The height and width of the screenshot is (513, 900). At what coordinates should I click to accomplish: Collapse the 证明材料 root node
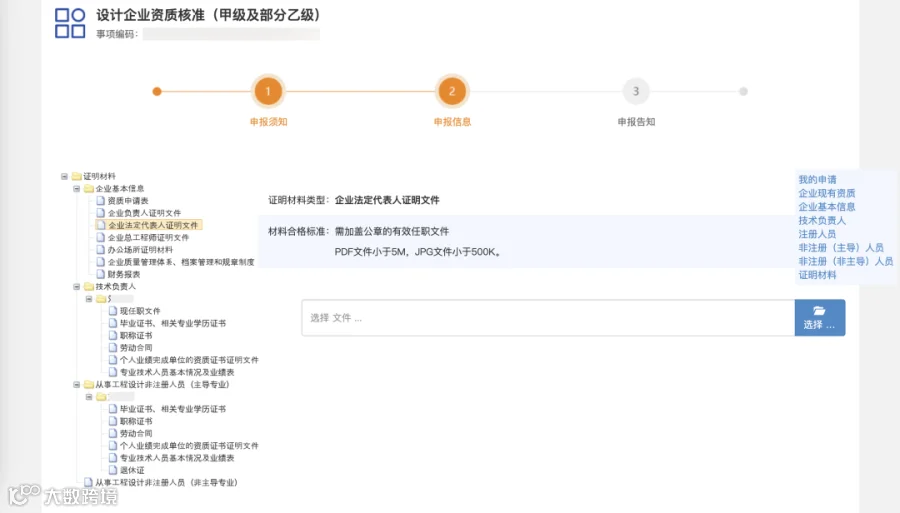pos(64,176)
